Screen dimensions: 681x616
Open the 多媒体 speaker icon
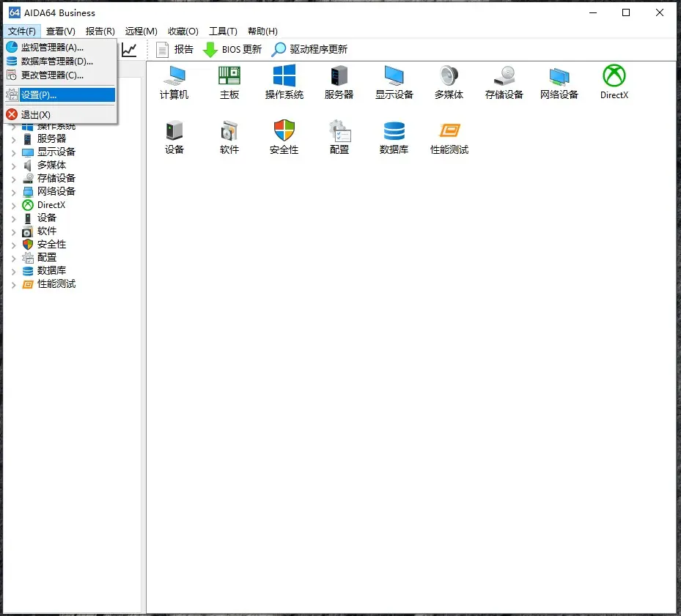(449, 83)
